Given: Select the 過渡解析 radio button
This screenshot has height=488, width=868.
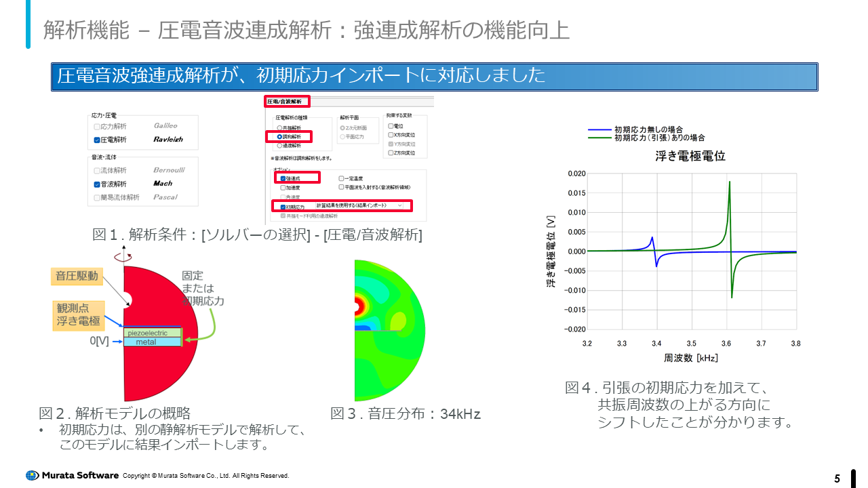Looking at the screenshot, I should [280, 146].
